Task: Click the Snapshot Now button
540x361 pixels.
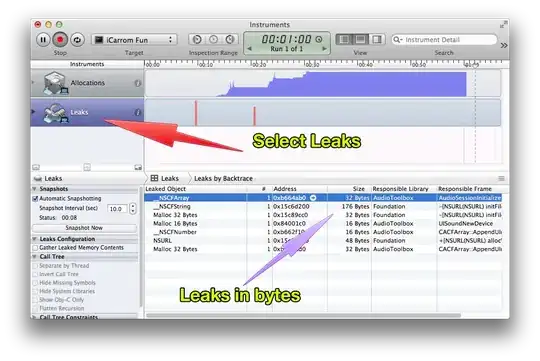Action: click(x=84, y=228)
